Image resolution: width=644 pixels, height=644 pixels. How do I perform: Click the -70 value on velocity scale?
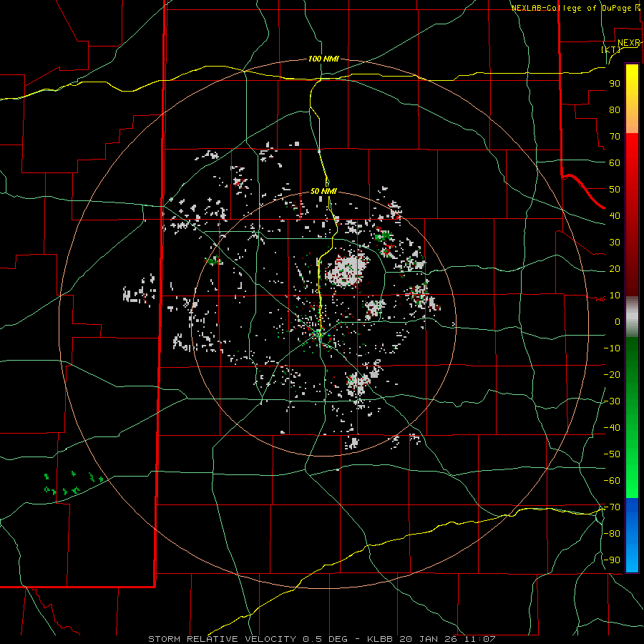pyautogui.click(x=612, y=507)
